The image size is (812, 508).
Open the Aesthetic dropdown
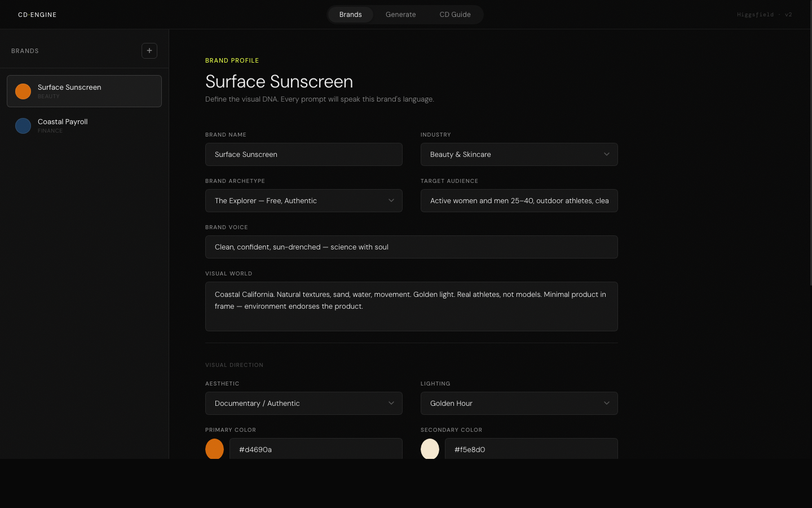(303, 404)
